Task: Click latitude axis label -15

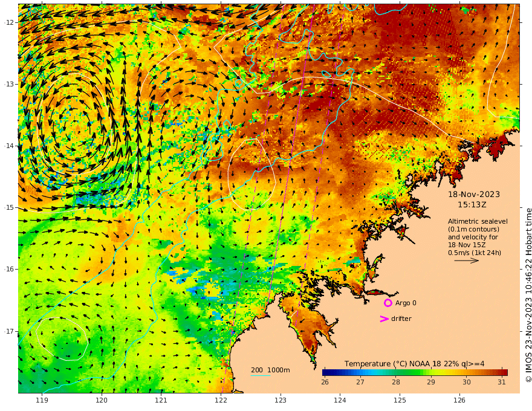Action: tap(10, 207)
